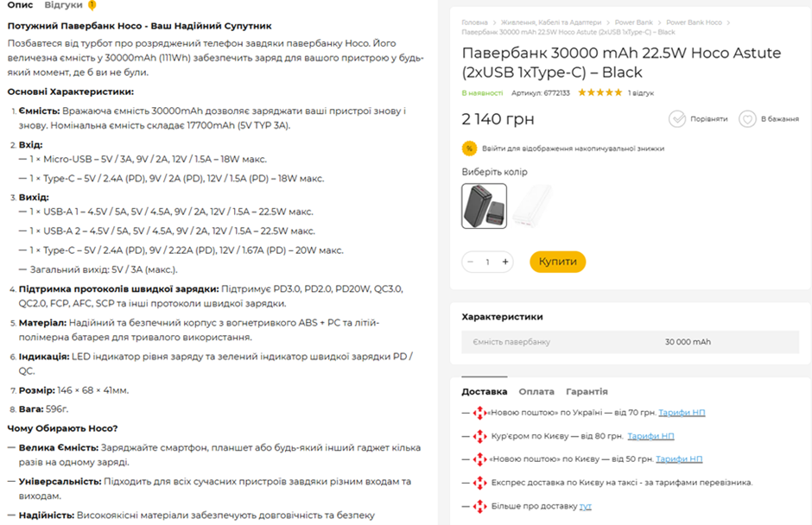Viewport: 812px width, 525px height.
Task: Open the Power Bank Hoco breadcrumb link
Action: tap(694, 22)
